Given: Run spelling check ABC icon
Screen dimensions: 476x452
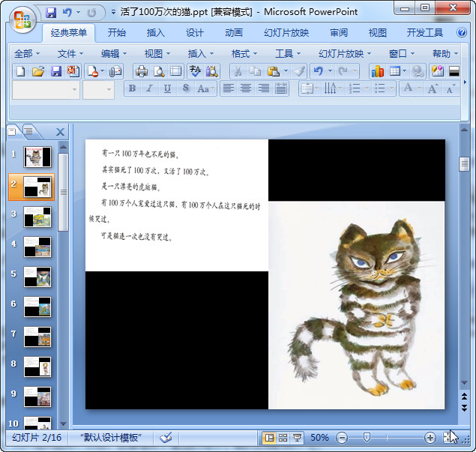Looking at the screenshot, I should point(195,71).
